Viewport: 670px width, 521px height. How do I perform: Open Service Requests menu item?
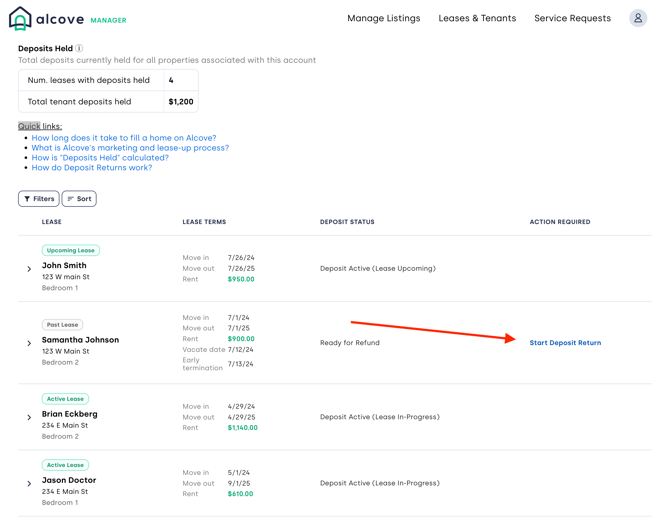(572, 18)
